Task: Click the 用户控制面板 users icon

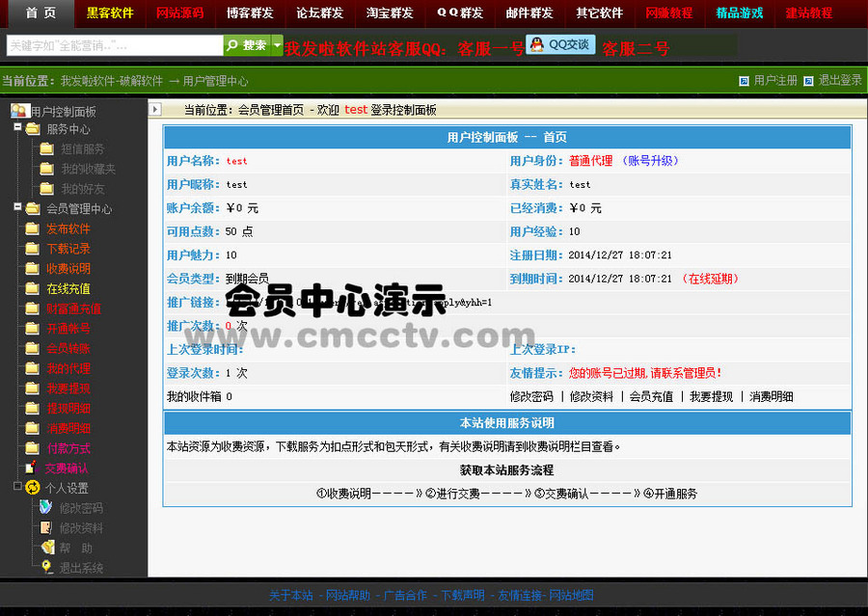Action: click(x=19, y=111)
